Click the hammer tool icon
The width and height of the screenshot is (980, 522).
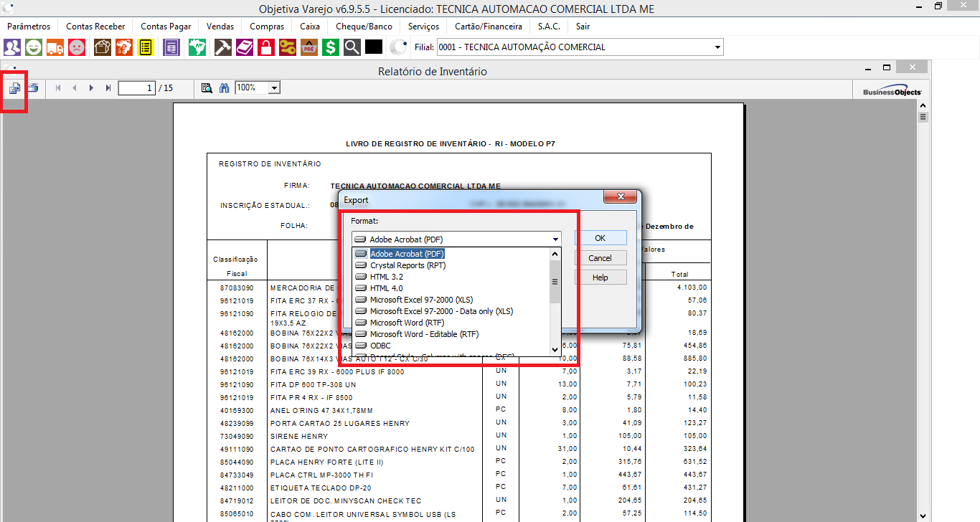coord(223,47)
